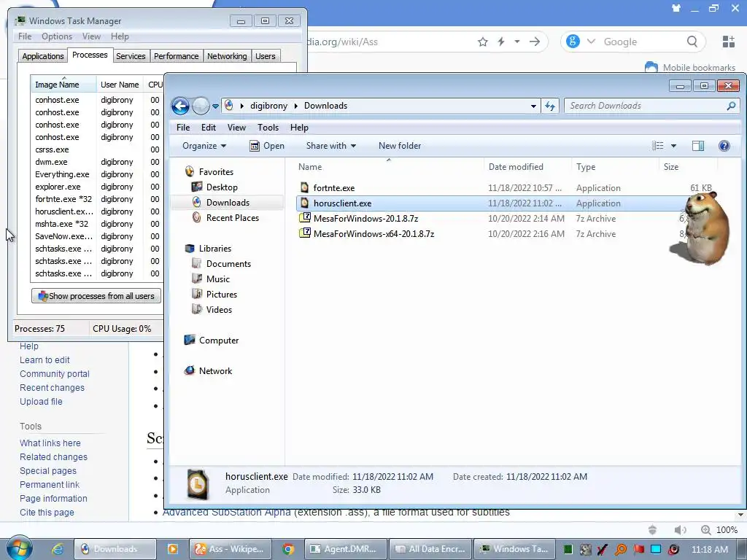This screenshot has height=560, width=747.
Task: Open Chrome from taskbar
Action: 287,549
